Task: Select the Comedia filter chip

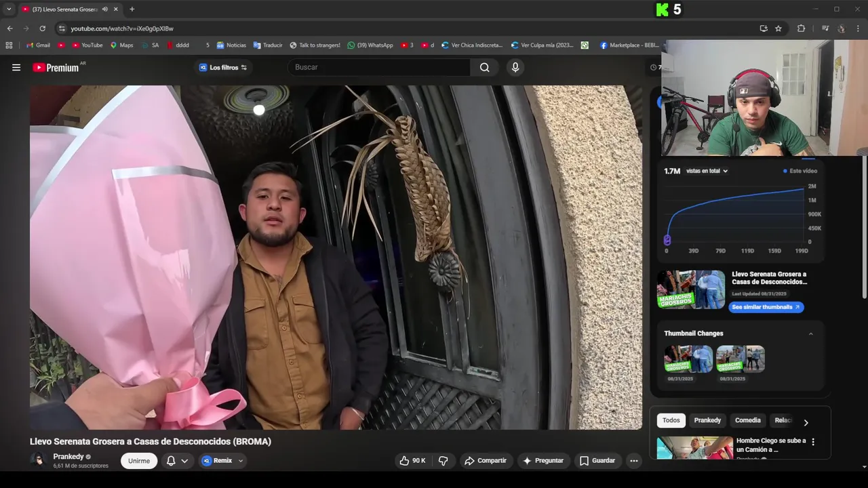Action: (x=748, y=420)
